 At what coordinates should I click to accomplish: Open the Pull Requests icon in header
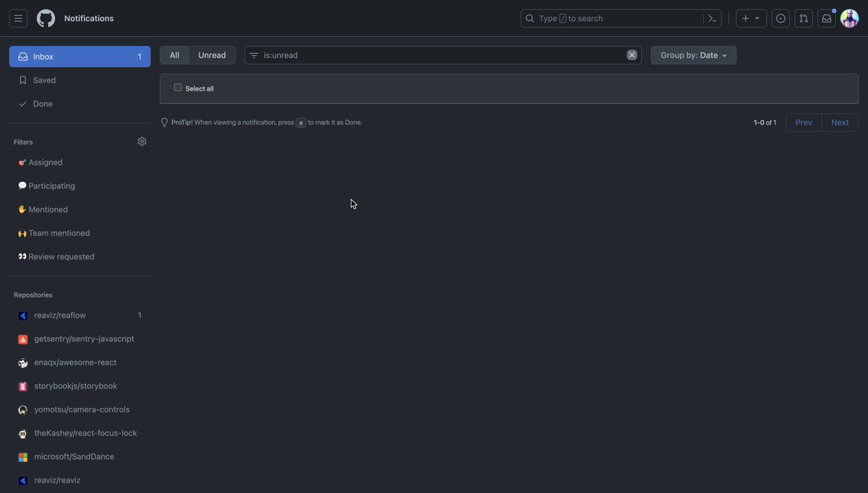click(803, 17)
